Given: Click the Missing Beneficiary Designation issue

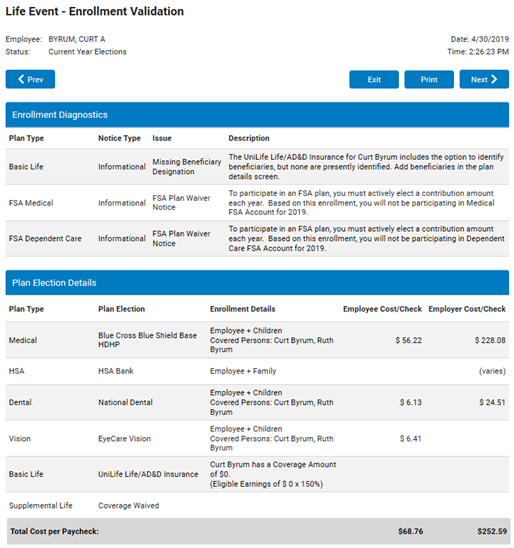Looking at the screenshot, I should 187,167.
